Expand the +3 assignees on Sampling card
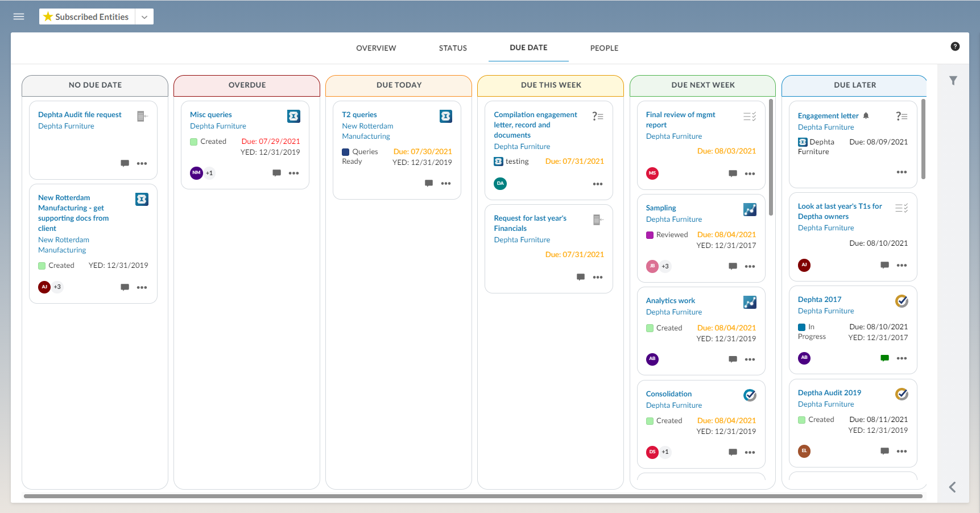This screenshot has height=513, width=980. click(665, 266)
